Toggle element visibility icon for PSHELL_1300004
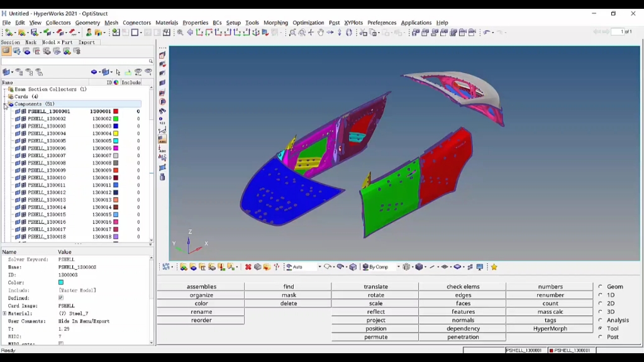This screenshot has height=362, width=644. pyautogui.click(x=24, y=134)
